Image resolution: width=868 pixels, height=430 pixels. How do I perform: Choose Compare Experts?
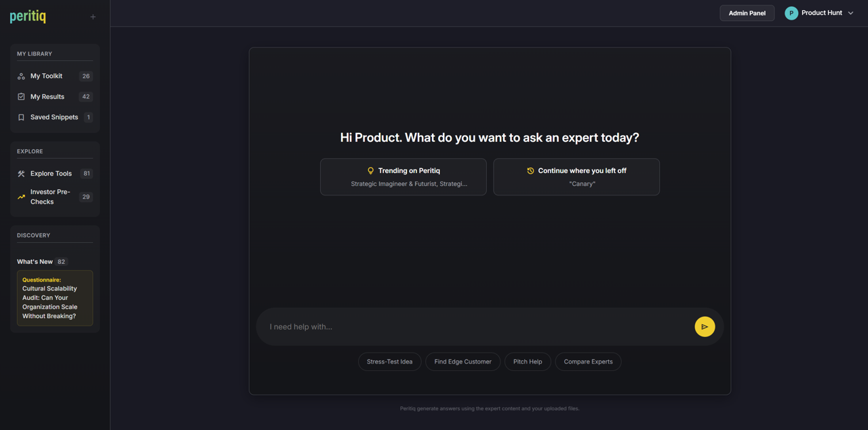588,361
